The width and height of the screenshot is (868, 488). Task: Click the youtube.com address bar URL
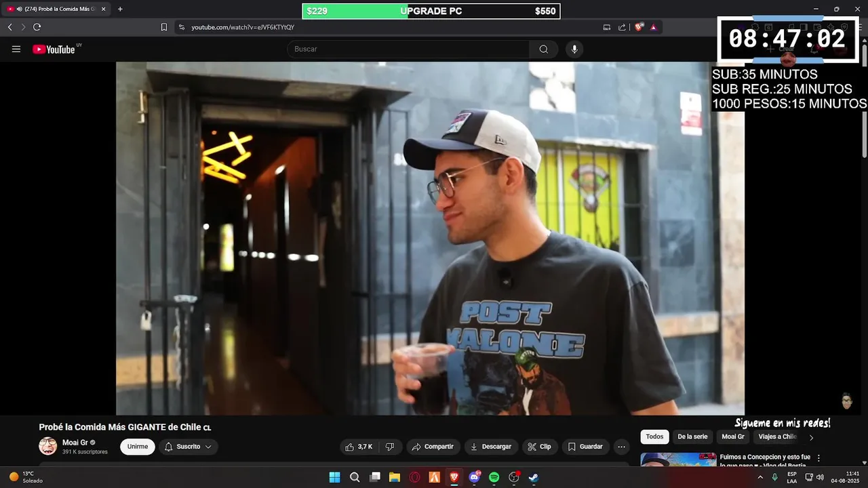[x=243, y=27]
